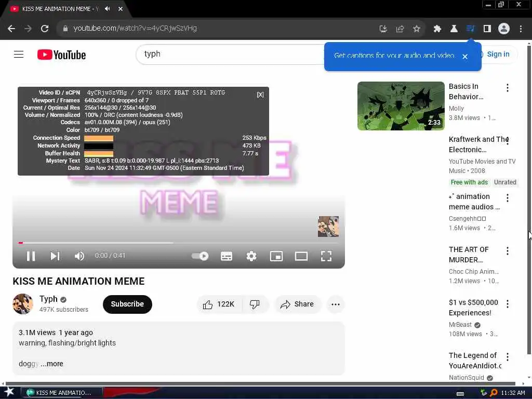The height and width of the screenshot is (399, 532).
Task: Open Chrome three-dot menu
Action: pos(521,29)
